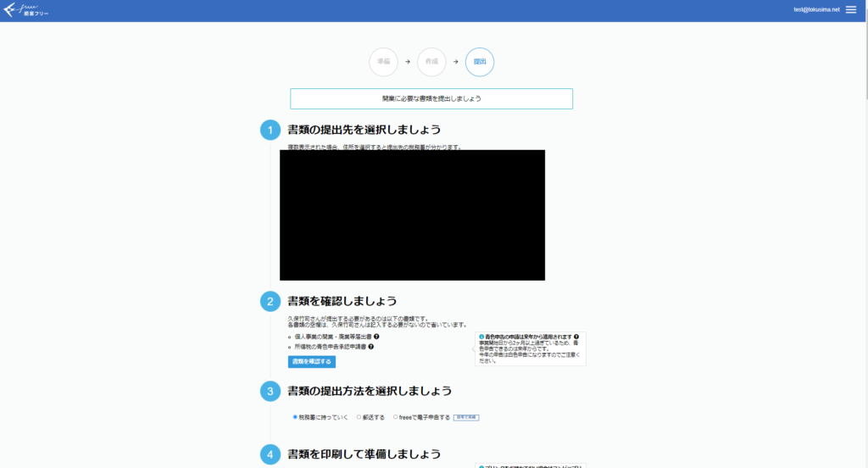The image size is (868, 468).
Task: Choose the 郵送する radio option
Action: click(x=359, y=417)
